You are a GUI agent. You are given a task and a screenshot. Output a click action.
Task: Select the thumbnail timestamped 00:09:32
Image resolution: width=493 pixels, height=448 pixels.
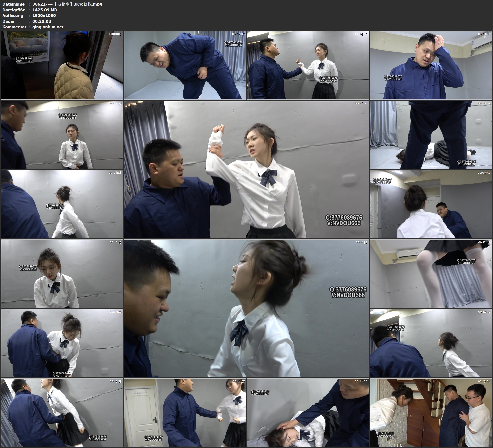tap(431, 204)
